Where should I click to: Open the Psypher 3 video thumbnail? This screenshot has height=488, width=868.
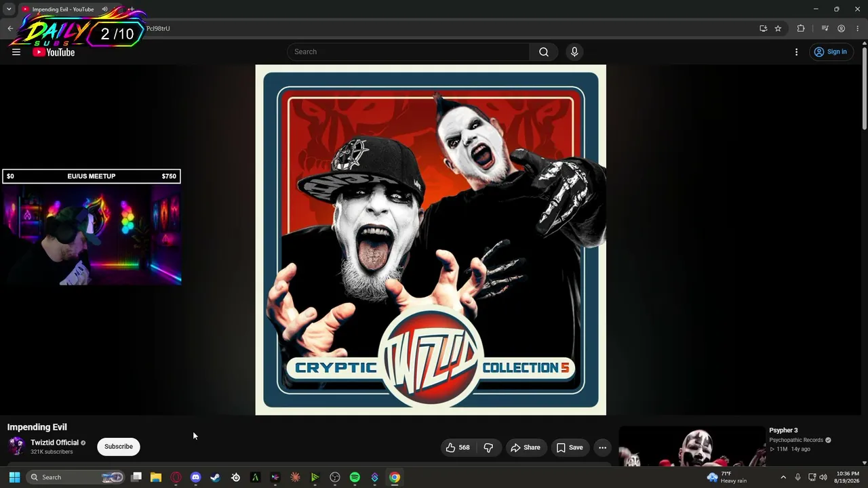point(692,446)
